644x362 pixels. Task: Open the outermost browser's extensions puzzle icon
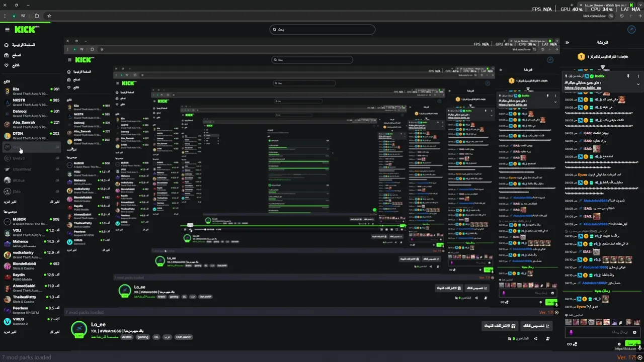(37, 16)
